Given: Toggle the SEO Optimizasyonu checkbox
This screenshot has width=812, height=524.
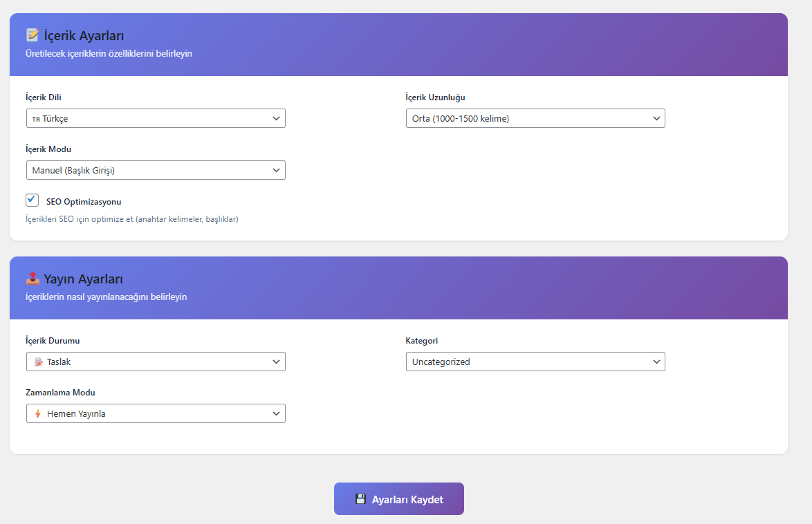Looking at the screenshot, I should 33,200.
